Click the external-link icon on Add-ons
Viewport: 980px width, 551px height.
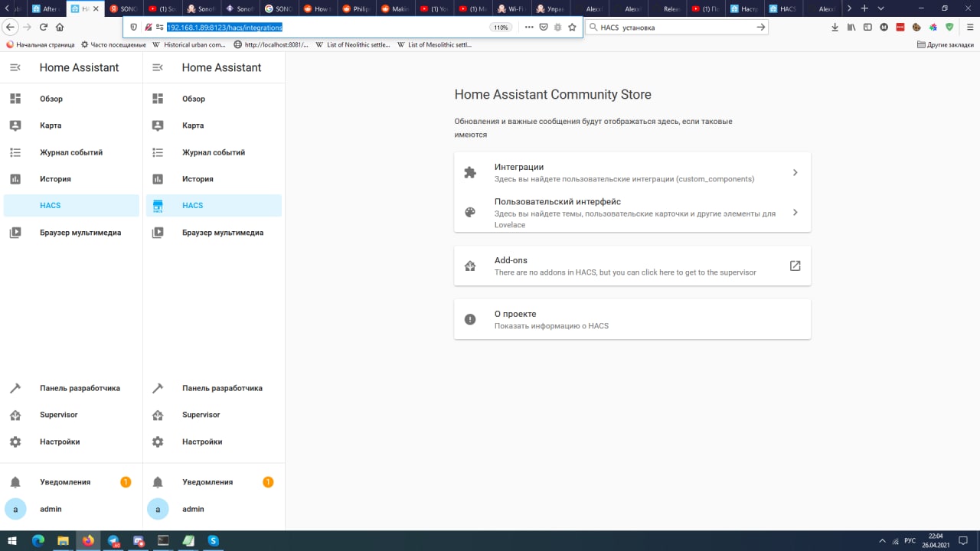coord(795,266)
